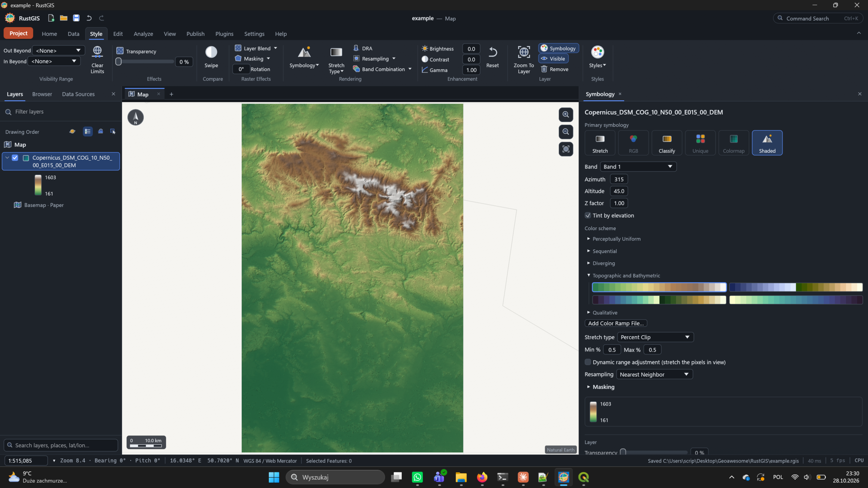
Task: Open the Analyze ribbon tab
Action: coord(143,34)
